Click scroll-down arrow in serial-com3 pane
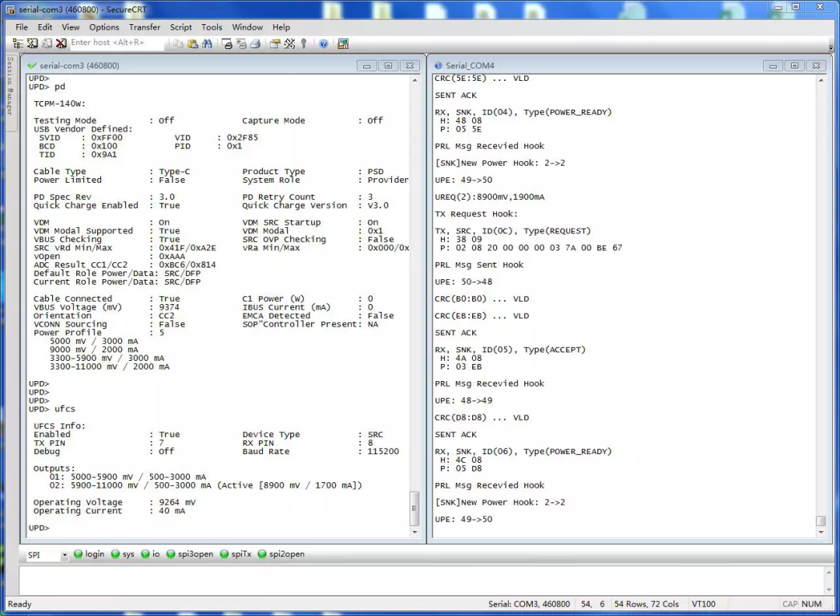The width and height of the screenshot is (840, 616). tap(415, 532)
